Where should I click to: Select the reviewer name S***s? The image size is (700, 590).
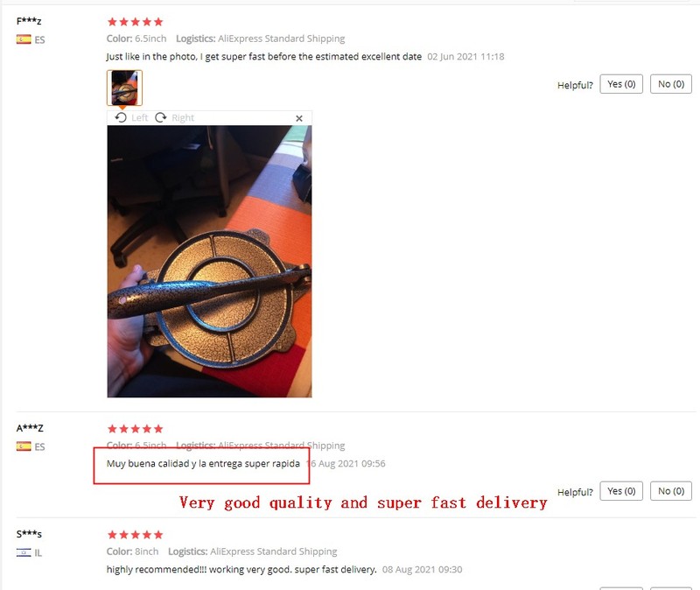pyautogui.click(x=29, y=534)
